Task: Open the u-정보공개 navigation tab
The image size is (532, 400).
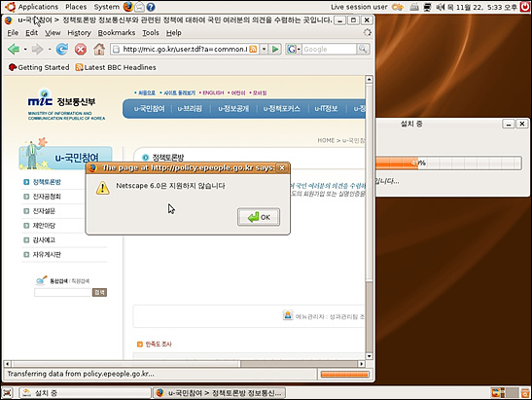Action: pyautogui.click(x=233, y=109)
